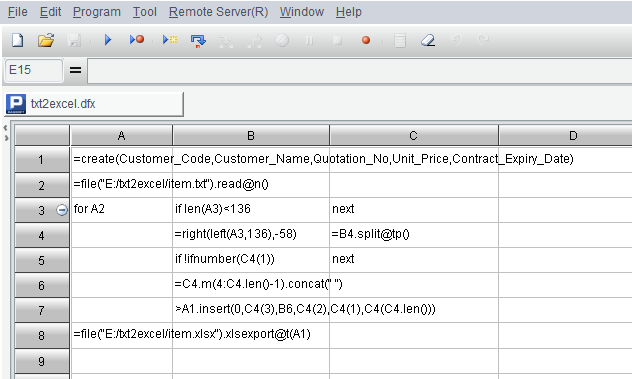
Task: Click the New file icon
Action: [x=17, y=40]
